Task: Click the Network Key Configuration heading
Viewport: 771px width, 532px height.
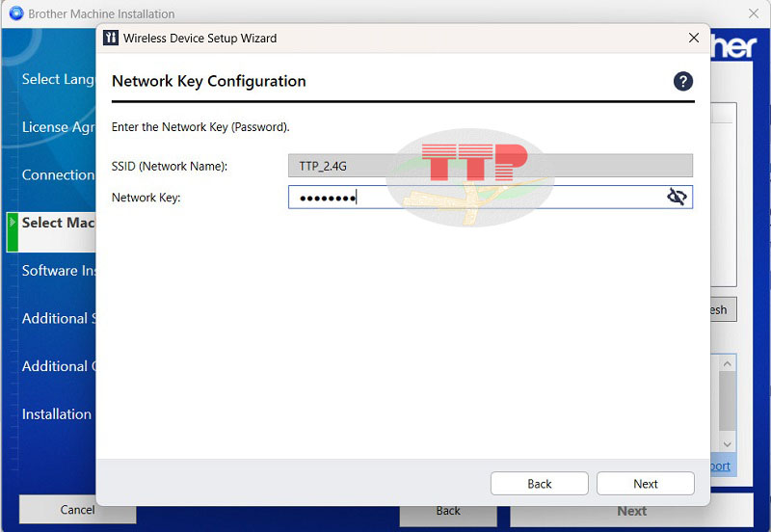Action: point(209,81)
